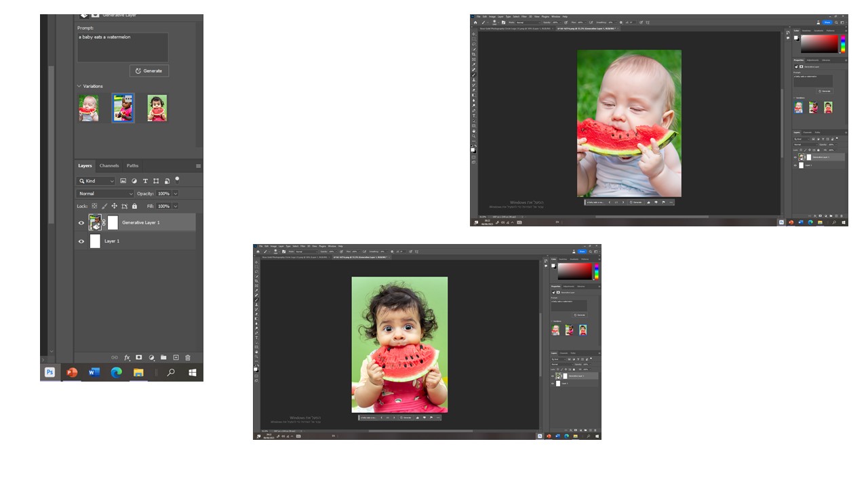
Task: Open Word from the taskbar below the enlarged panel
Action: 94,372
